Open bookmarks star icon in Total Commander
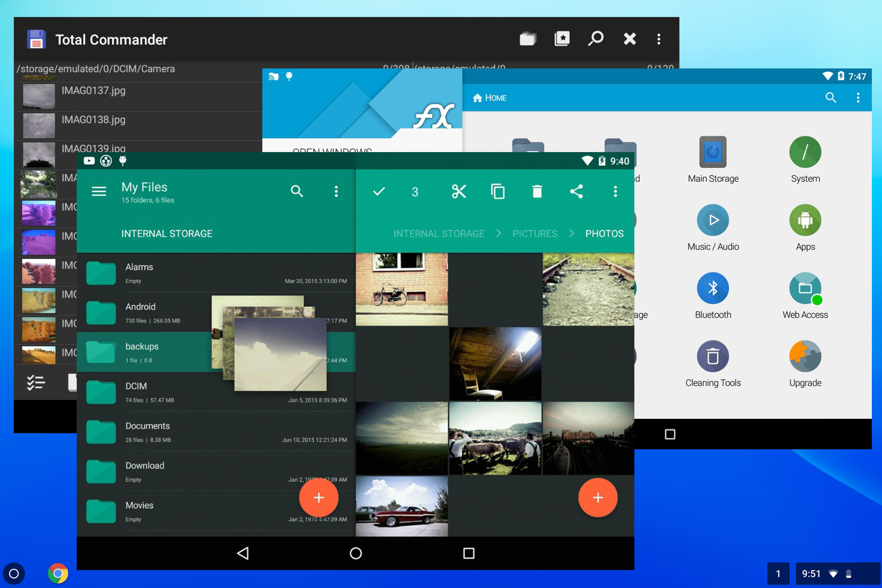882x588 pixels. coord(561,39)
